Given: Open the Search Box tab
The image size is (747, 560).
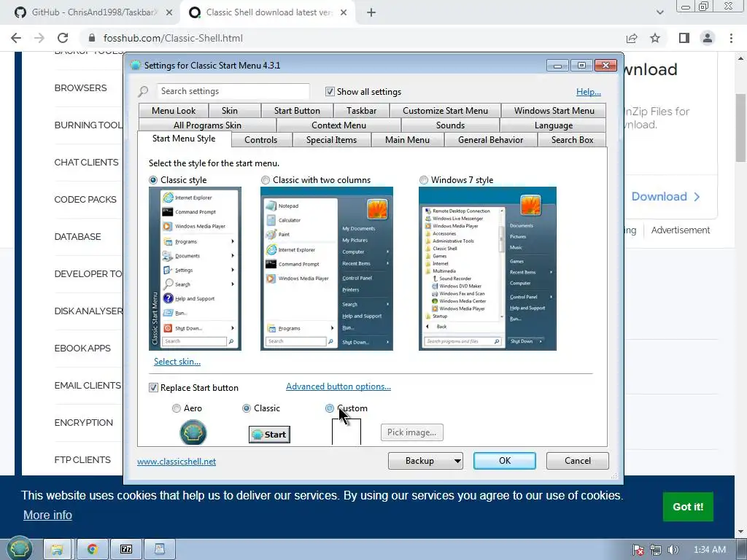Looking at the screenshot, I should (x=572, y=140).
